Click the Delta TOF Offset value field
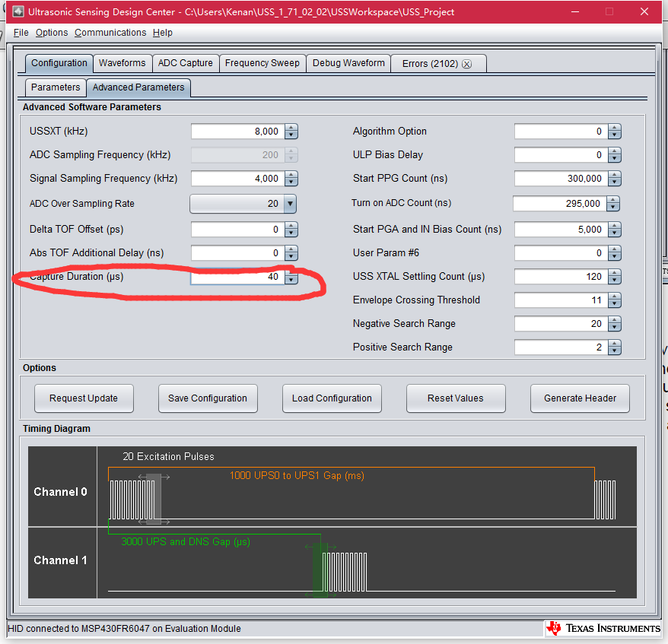Image resolution: width=668 pixels, height=644 pixels. [237, 230]
